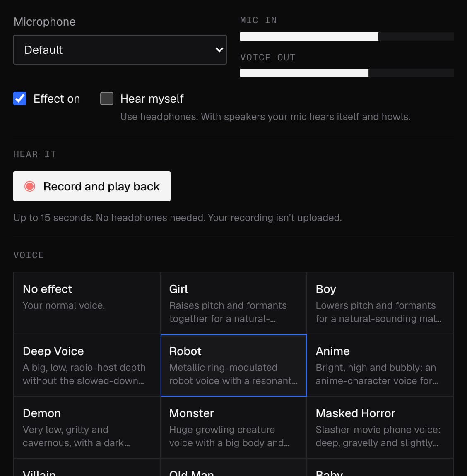Image resolution: width=467 pixels, height=476 pixels.
Task: Click the MIC IN level meter
Action: 347,36
